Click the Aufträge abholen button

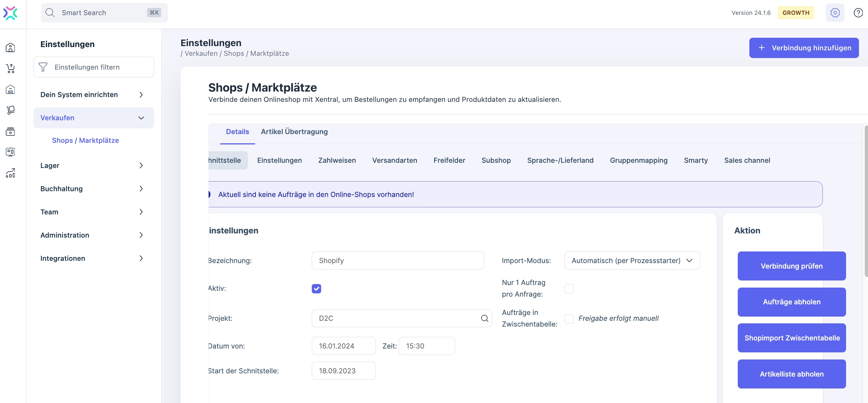click(791, 302)
